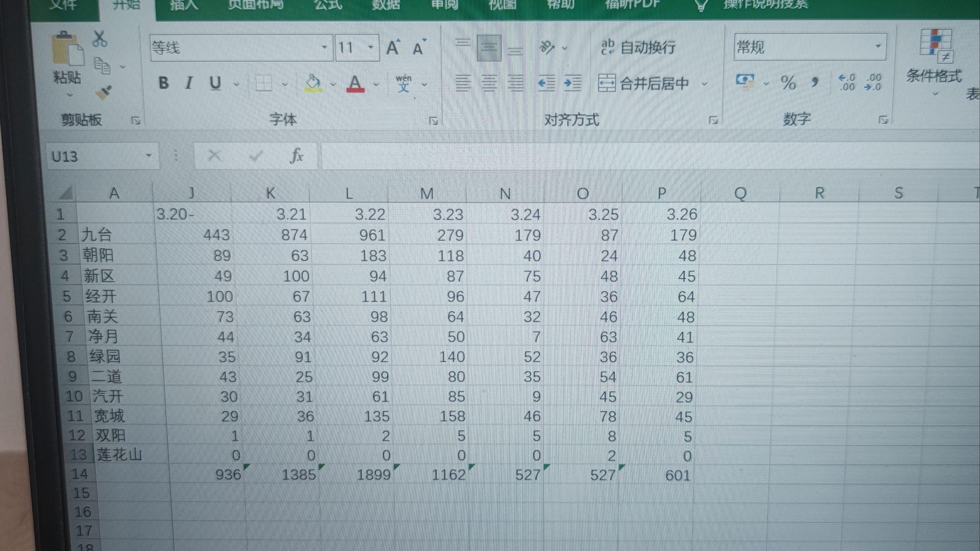980x551 pixels.
Task: Click the formula confirm checkmark button
Action: click(x=256, y=156)
